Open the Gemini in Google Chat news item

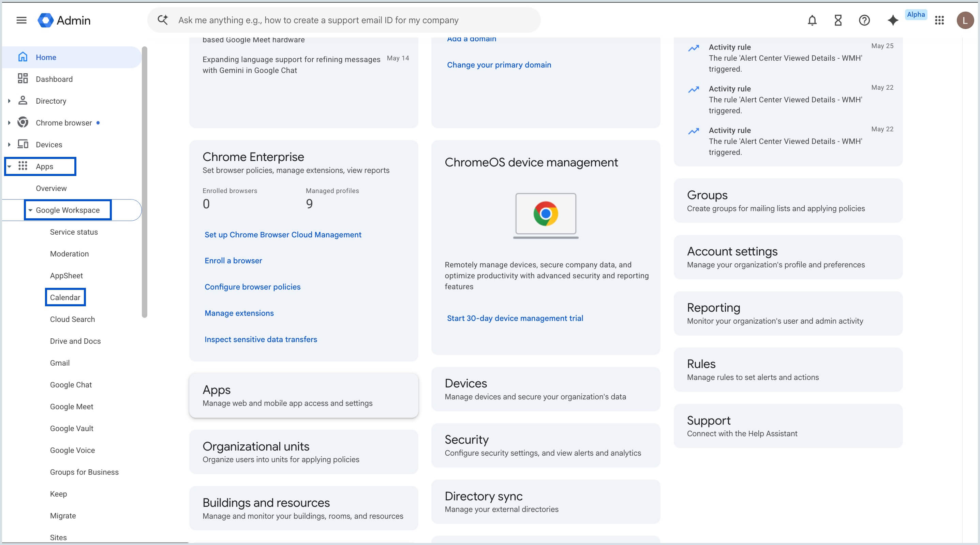pyautogui.click(x=291, y=65)
